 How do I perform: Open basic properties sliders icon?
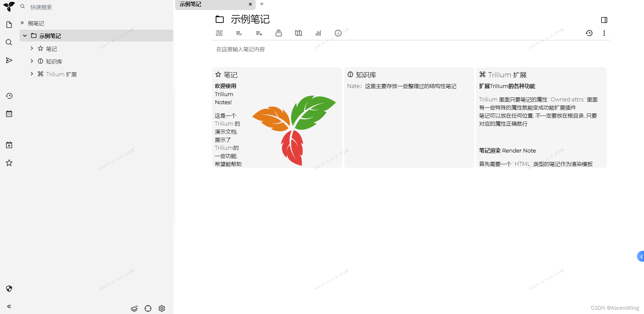click(x=219, y=33)
